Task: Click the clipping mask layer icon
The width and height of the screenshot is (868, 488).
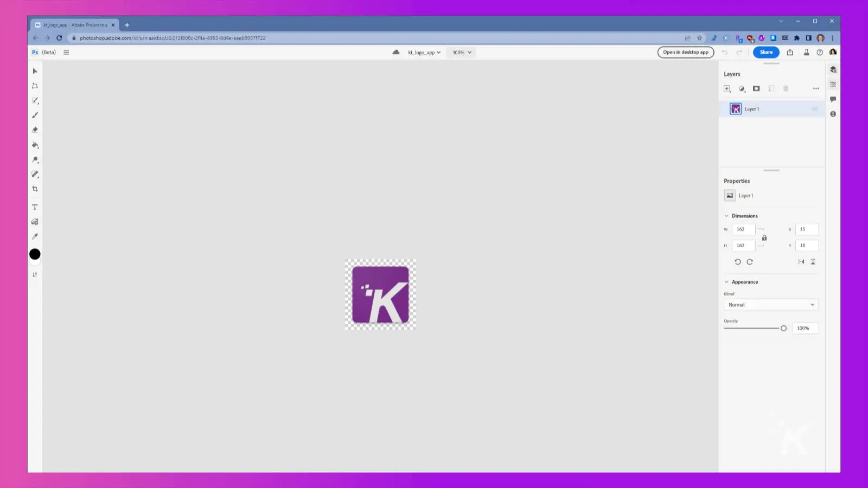Action: point(771,88)
